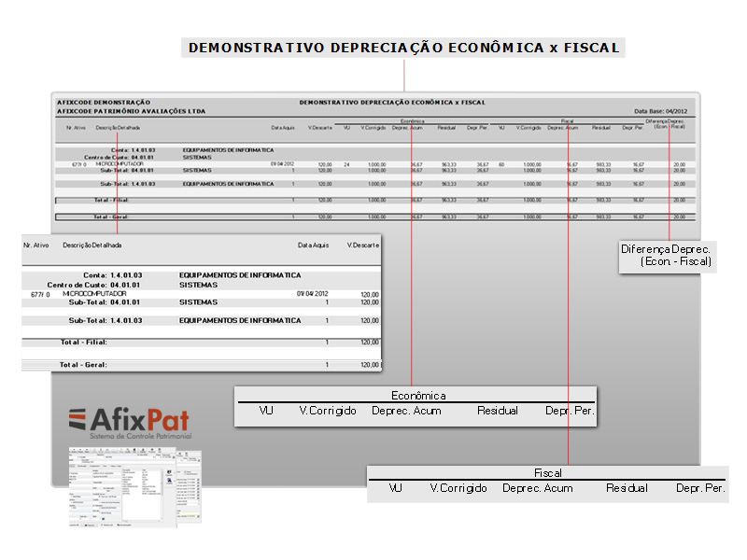The image size is (747, 560).
Task: Click 'MICROCOMPUTADOR' in the enlarged callout
Action: (x=94, y=294)
